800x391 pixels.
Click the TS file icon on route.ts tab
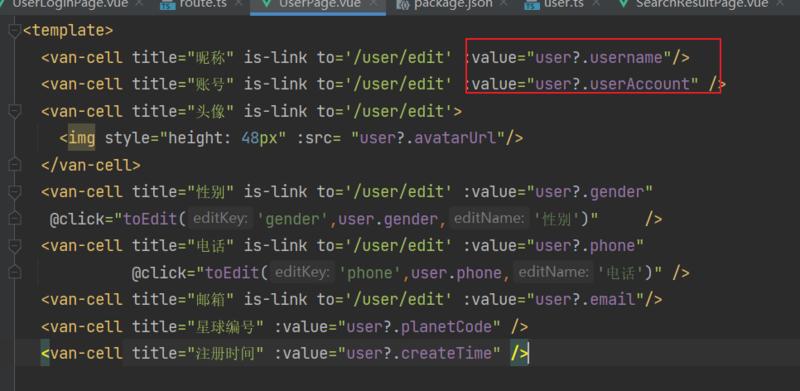167,4
